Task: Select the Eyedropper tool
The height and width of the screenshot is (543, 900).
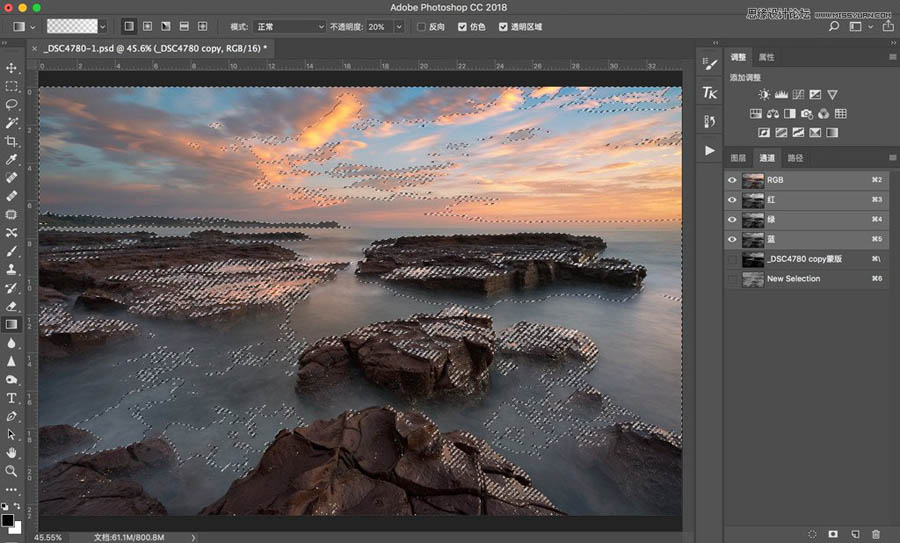Action: [x=11, y=160]
